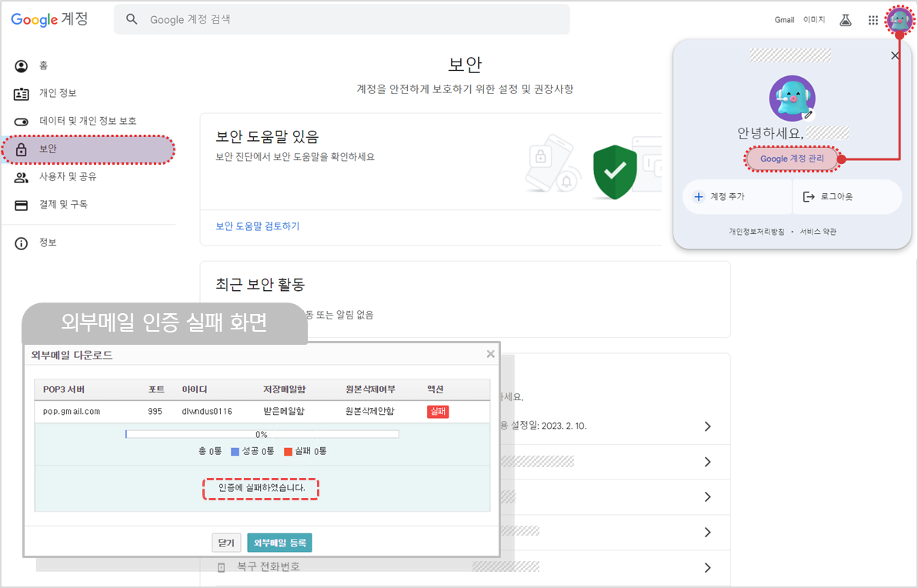
Task: Click the 로그아웃 button
Action: tap(836, 196)
